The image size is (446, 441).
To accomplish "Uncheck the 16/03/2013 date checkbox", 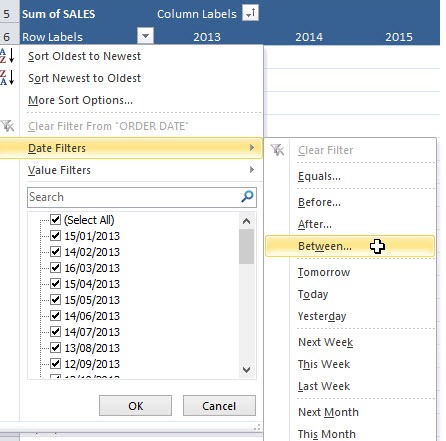I will (x=55, y=267).
